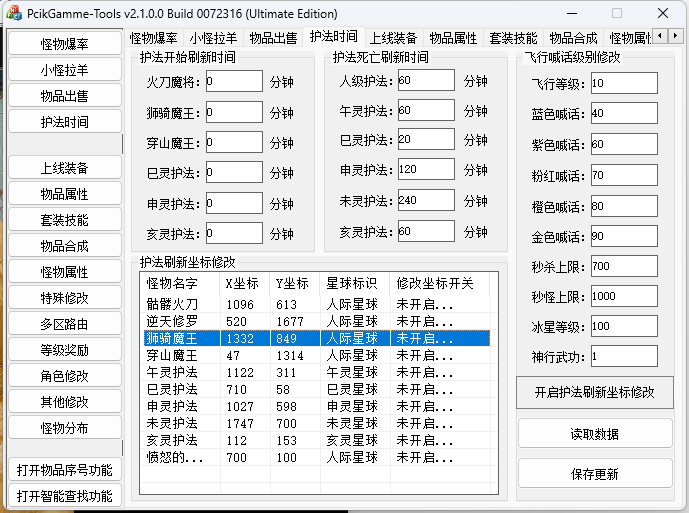
Task: Click the 开启护法刷新坐标修改 button
Action: (595, 392)
